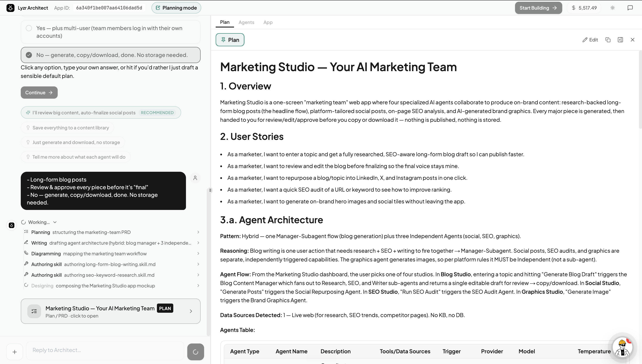Click the Provider column header
The image size is (642, 364).
492,351
